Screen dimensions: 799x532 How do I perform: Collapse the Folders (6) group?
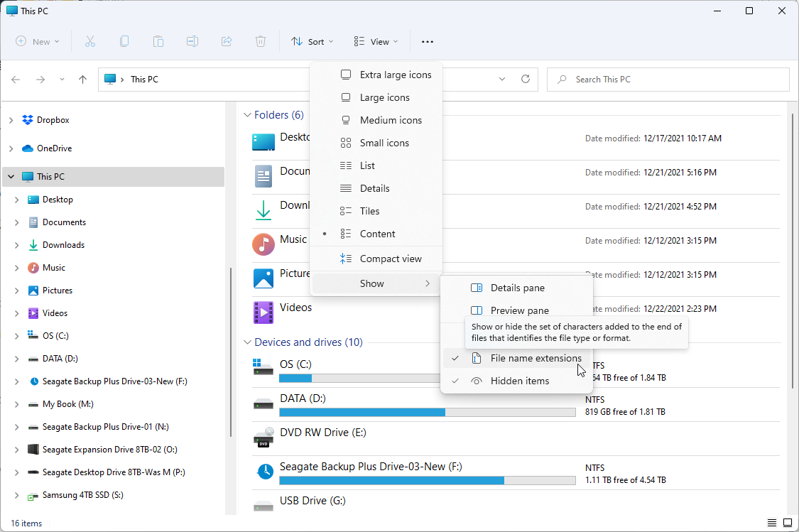(x=248, y=115)
